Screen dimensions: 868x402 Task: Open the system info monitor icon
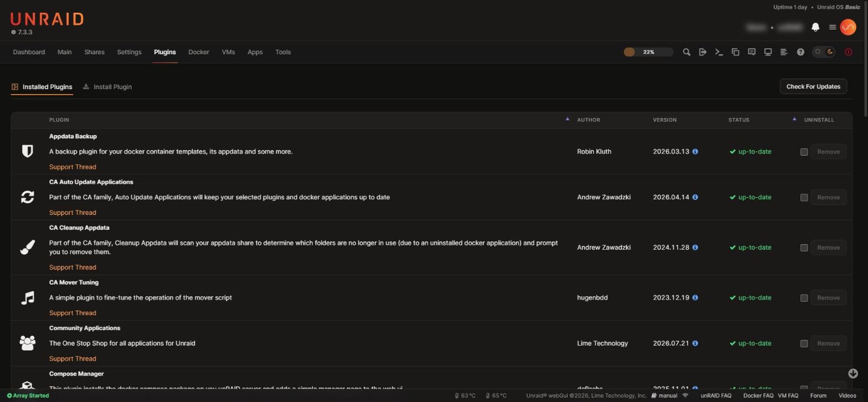point(768,52)
